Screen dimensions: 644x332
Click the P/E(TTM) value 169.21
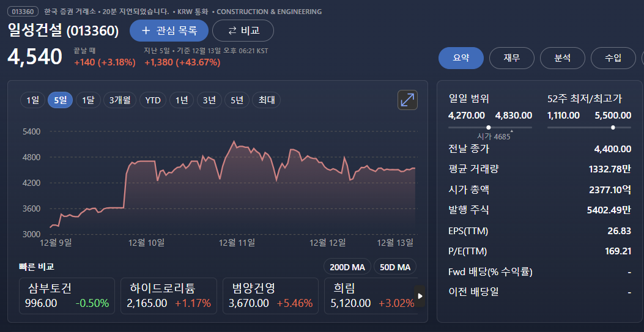(x=618, y=251)
